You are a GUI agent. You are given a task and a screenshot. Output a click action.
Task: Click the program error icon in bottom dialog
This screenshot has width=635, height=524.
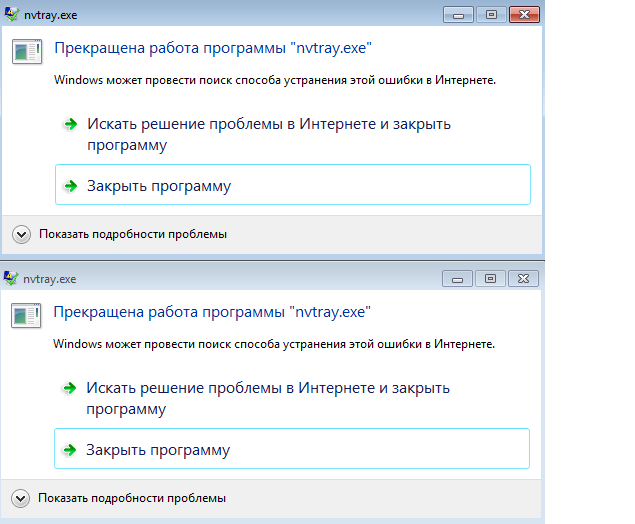tap(26, 315)
